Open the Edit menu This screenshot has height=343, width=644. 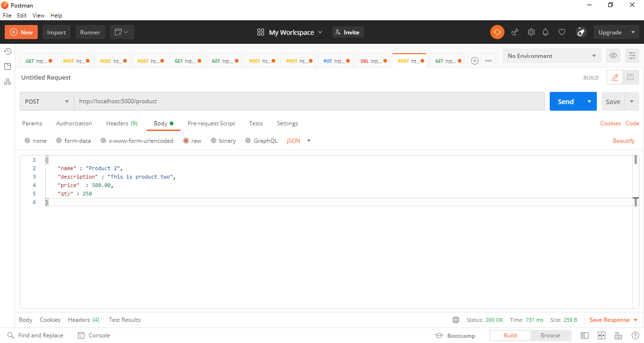pos(22,16)
